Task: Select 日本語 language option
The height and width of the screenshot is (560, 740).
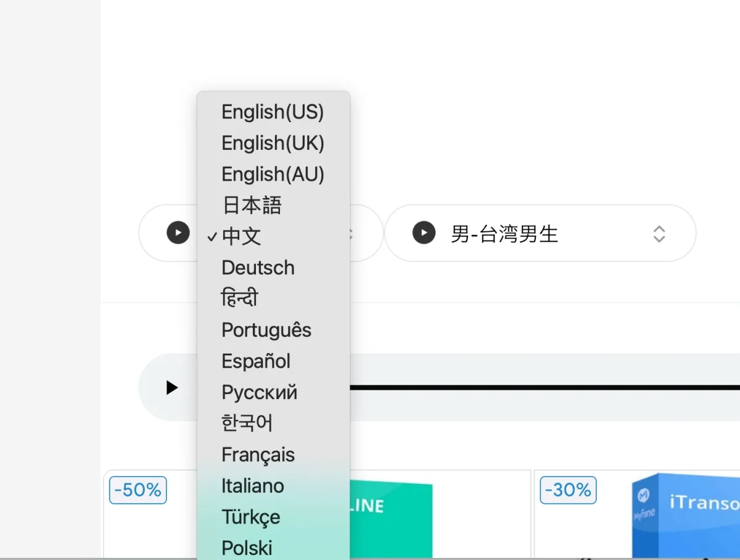Action: [252, 205]
